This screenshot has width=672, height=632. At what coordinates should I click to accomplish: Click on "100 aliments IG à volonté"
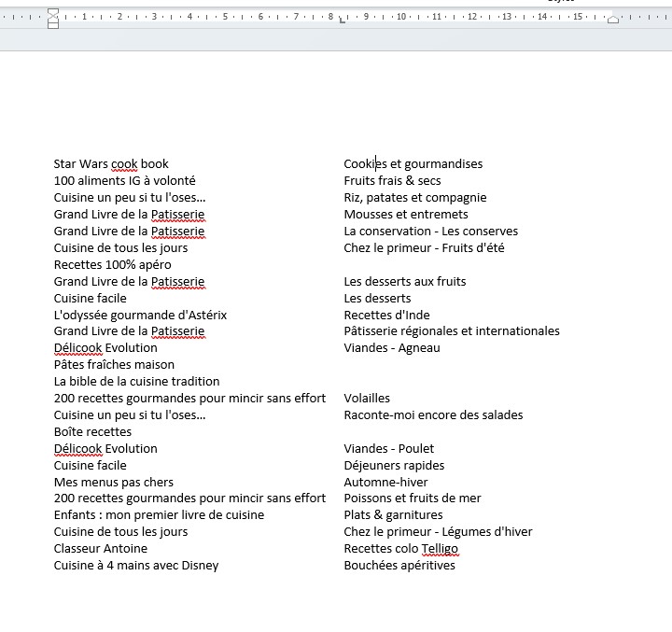pos(124,181)
